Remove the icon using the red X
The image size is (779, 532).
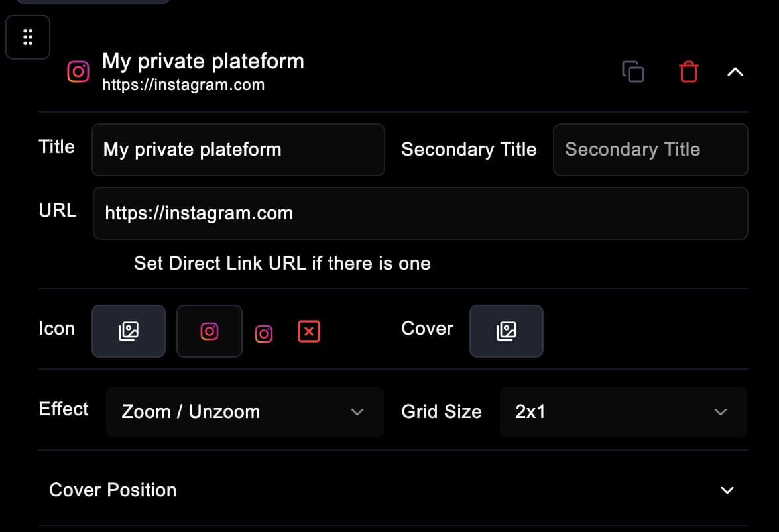pyautogui.click(x=309, y=331)
